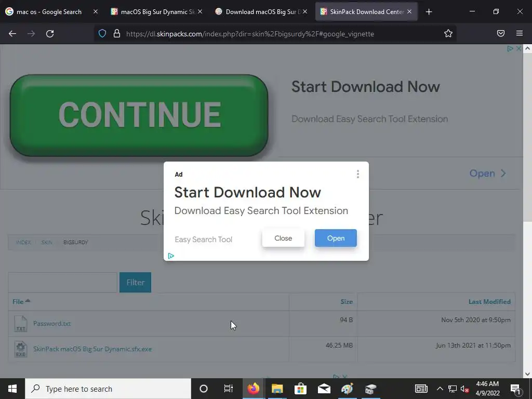Click BIGSURDY breadcrumb
The image size is (532, 399).
pyautogui.click(x=75, y=242)
